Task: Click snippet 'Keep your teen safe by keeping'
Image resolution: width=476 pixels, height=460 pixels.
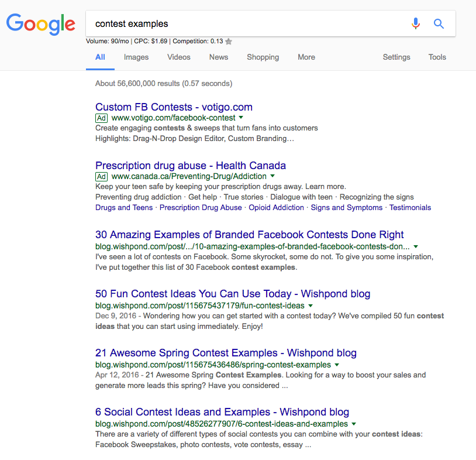Action: (x=220, y=187)
